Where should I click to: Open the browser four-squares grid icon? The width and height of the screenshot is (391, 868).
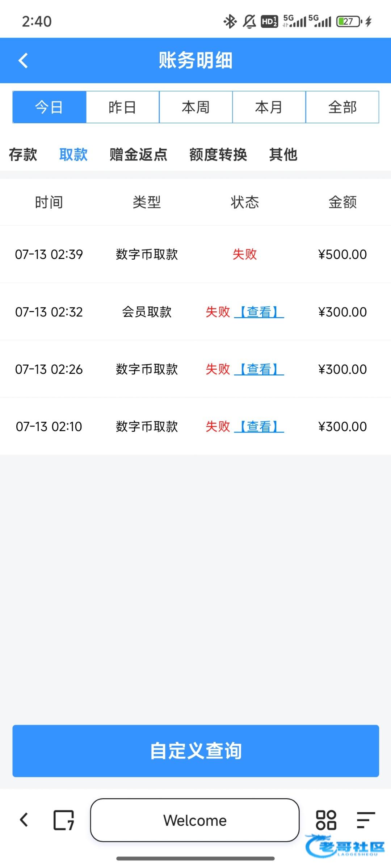point(326,820)
